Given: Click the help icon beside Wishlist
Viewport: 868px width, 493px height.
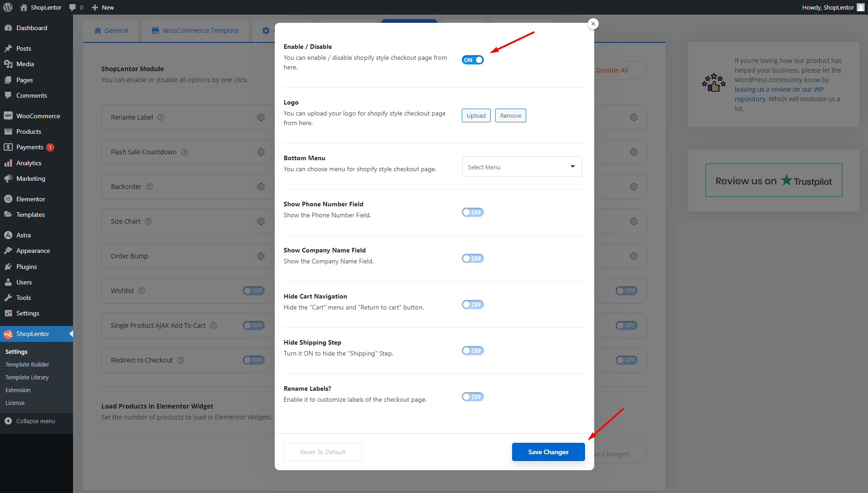Looking at the screenshot, I should (142, 291).
